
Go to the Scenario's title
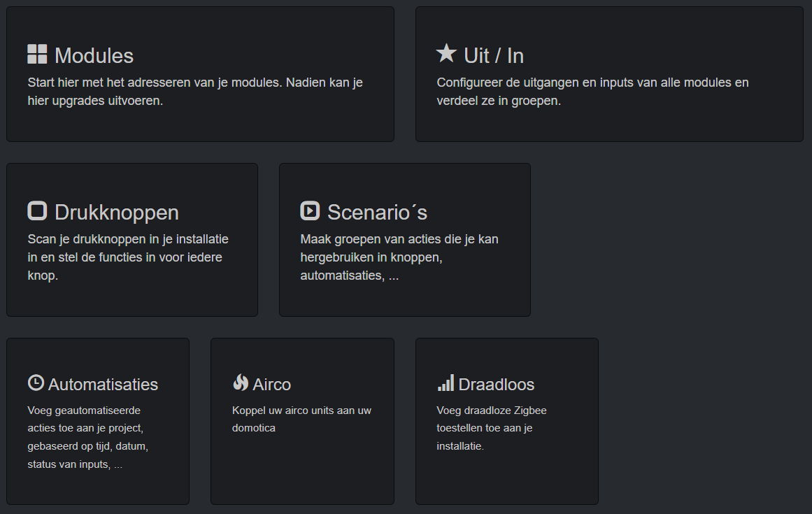point(377,213)
